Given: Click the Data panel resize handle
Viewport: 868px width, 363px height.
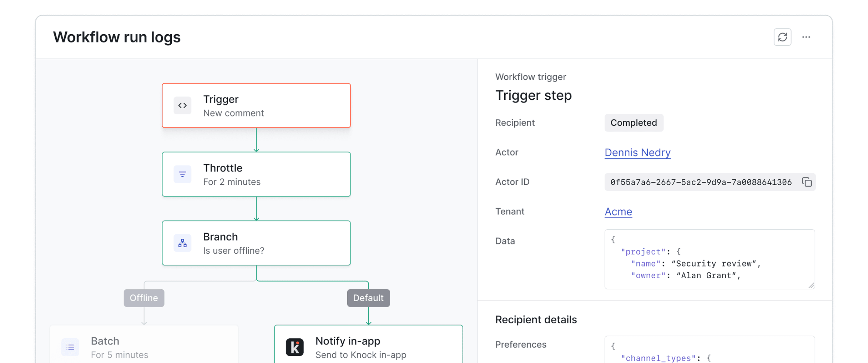Looking at the screenshot, I should (811, 285).
